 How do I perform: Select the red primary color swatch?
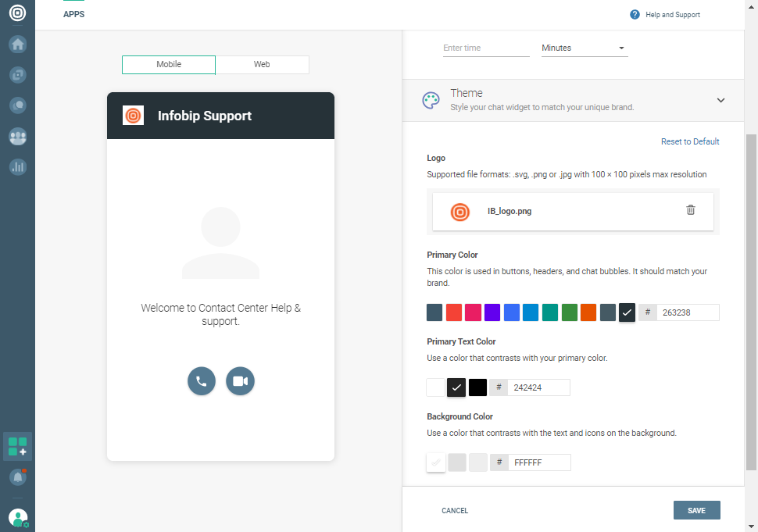(x=454, y=312)
